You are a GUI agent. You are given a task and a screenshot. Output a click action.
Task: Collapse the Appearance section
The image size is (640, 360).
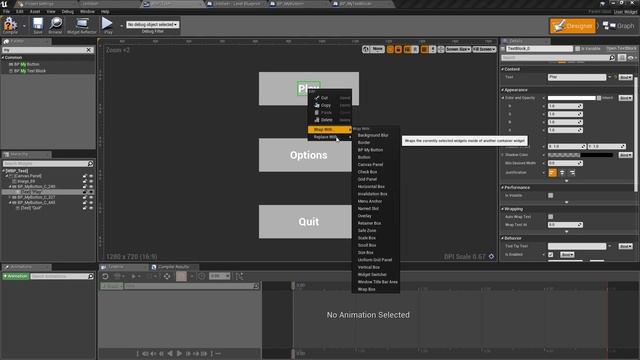pyautogui.click(x=503, y=90)
